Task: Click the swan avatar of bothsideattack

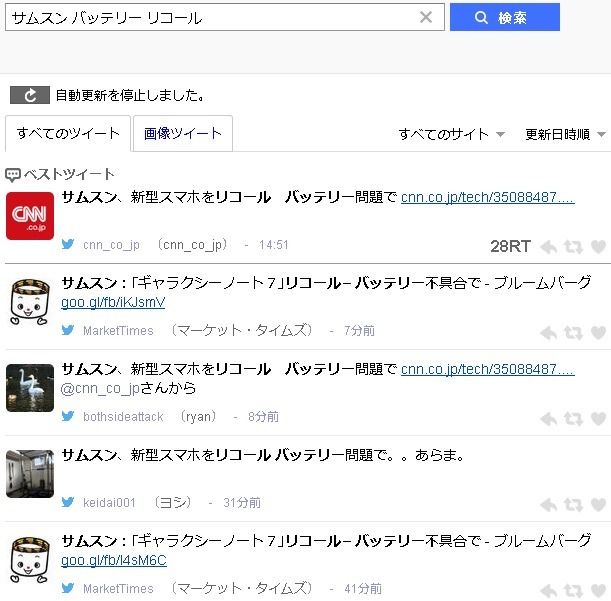Action: pyautogui.click(x=30, y=388)
